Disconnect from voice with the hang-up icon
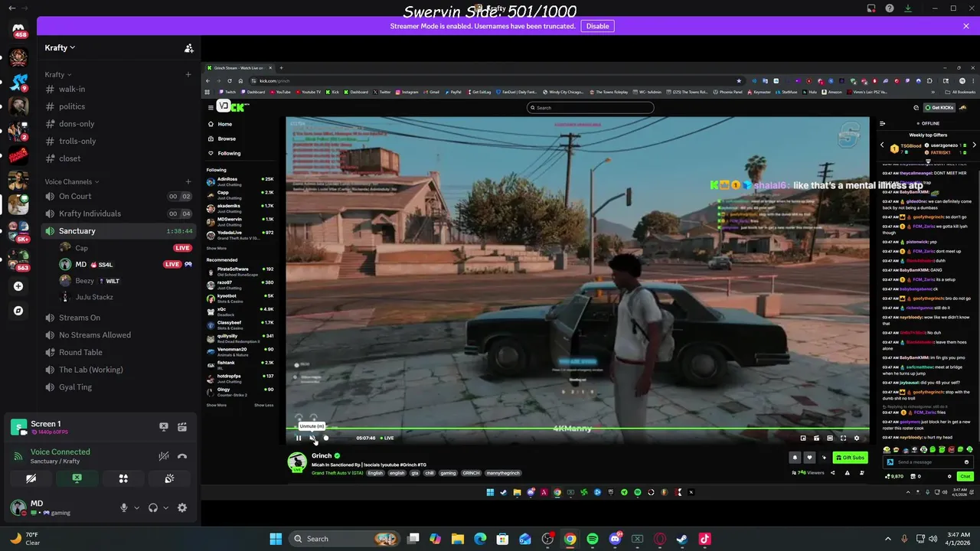The width and height of the screenshot is (980, 551). point(182,456)
